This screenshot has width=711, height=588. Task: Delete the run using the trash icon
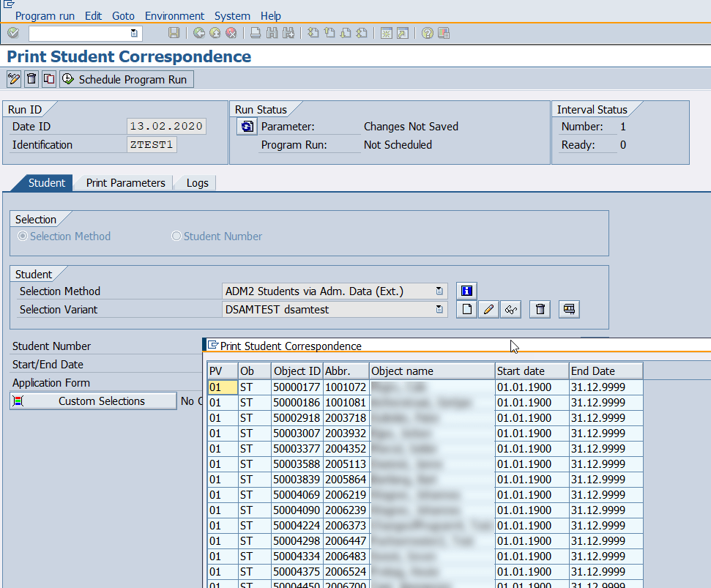(x=30, y=78)
